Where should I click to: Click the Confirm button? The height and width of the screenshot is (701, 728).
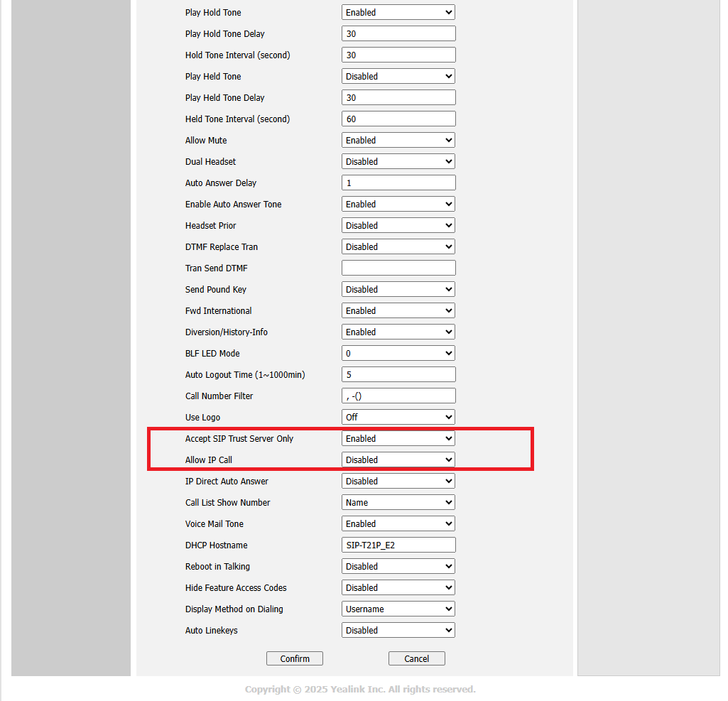(294, 658)
